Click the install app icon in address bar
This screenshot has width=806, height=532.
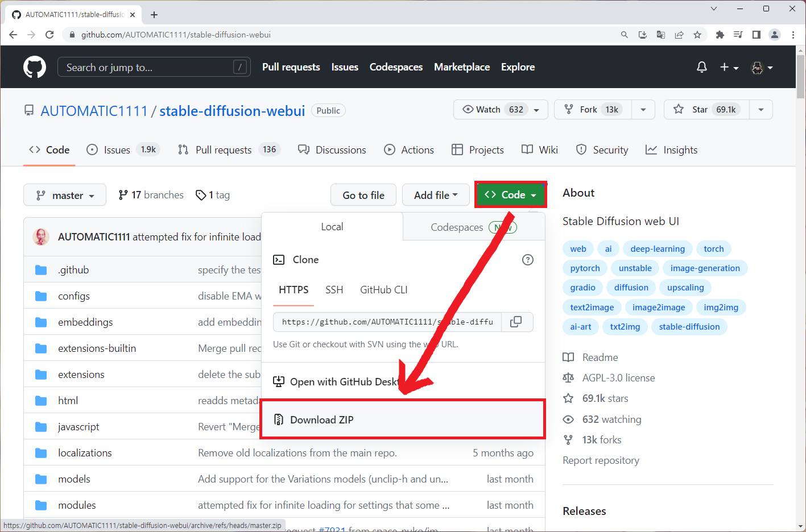(643, 35)
